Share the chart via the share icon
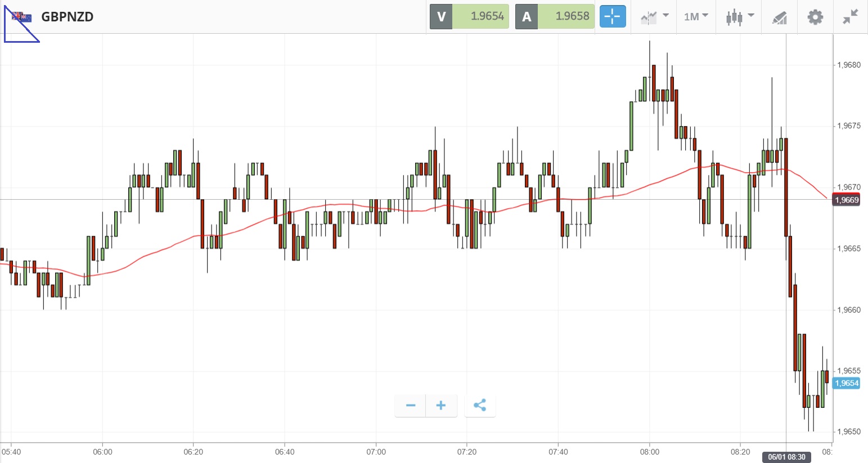The height and width of the screenshot is (463, 868). (480, 406)
